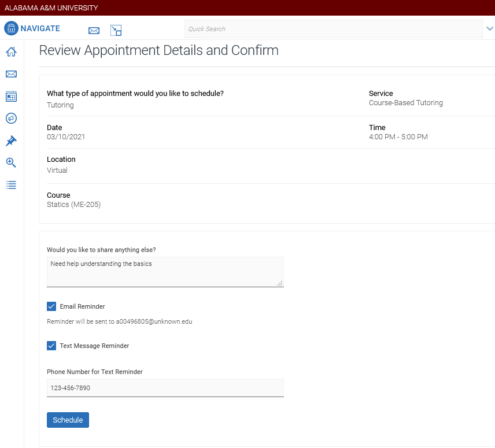The width and height of the screenshot is (495, 448).
Task: Click the Navigate building logo icon
Action: [11, 28]
